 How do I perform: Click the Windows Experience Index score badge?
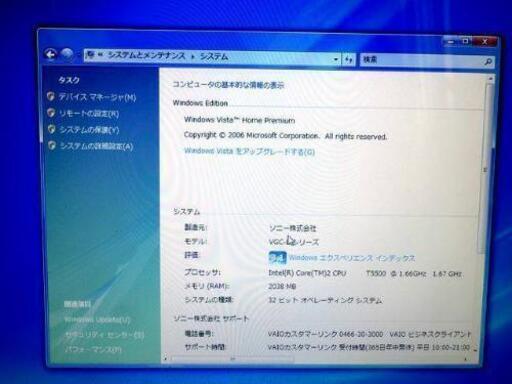point(277,258)
